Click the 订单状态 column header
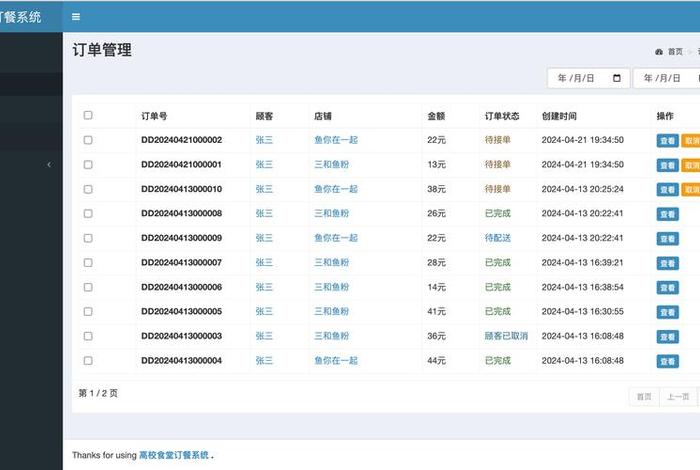The width and height of the screenshot is (700, 470). tap(502, 116)
